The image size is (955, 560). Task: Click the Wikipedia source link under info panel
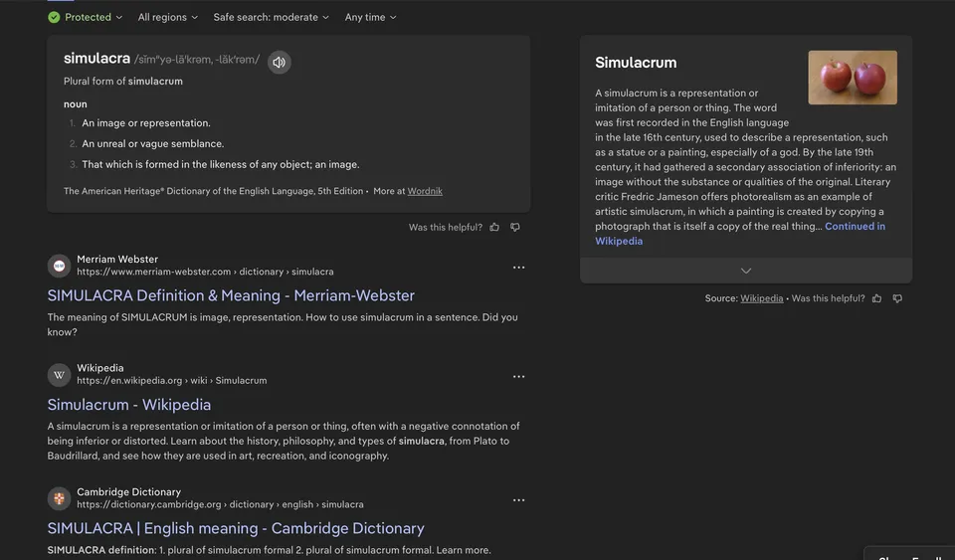[x=761, y=298]
